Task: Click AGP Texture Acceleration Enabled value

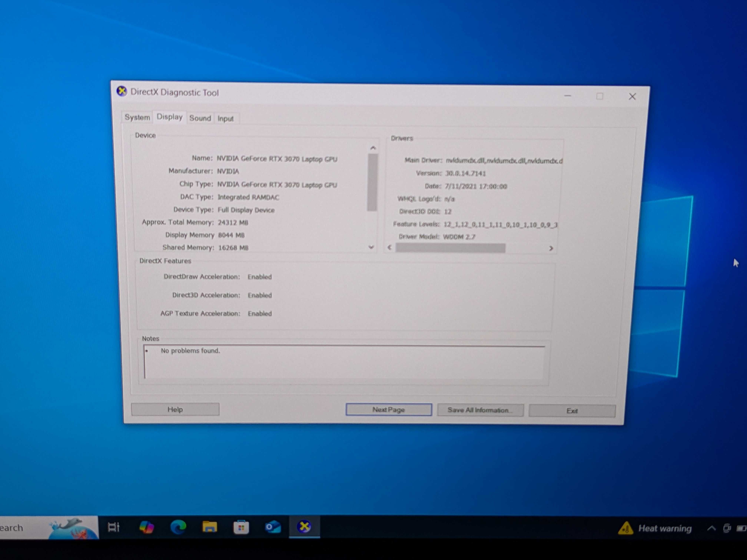Action: tap(260, 314)
